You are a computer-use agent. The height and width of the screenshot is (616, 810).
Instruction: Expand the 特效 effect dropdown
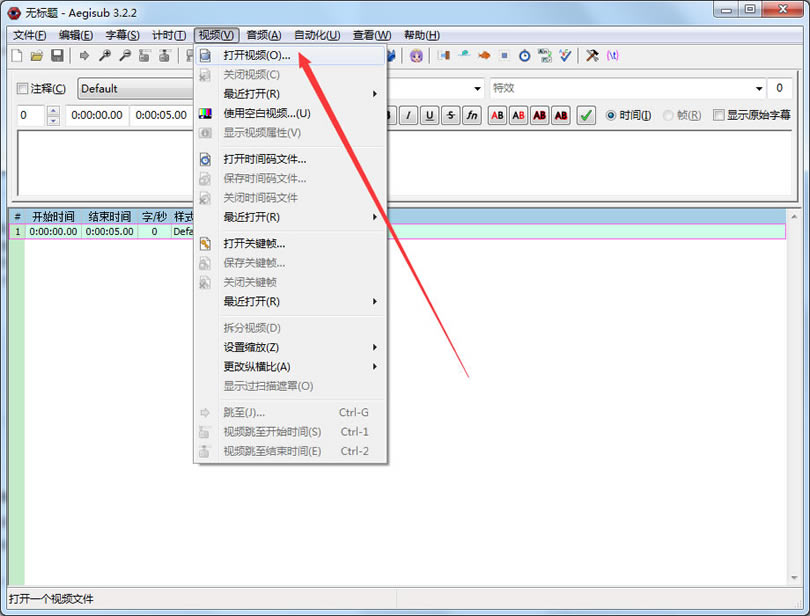625,88
